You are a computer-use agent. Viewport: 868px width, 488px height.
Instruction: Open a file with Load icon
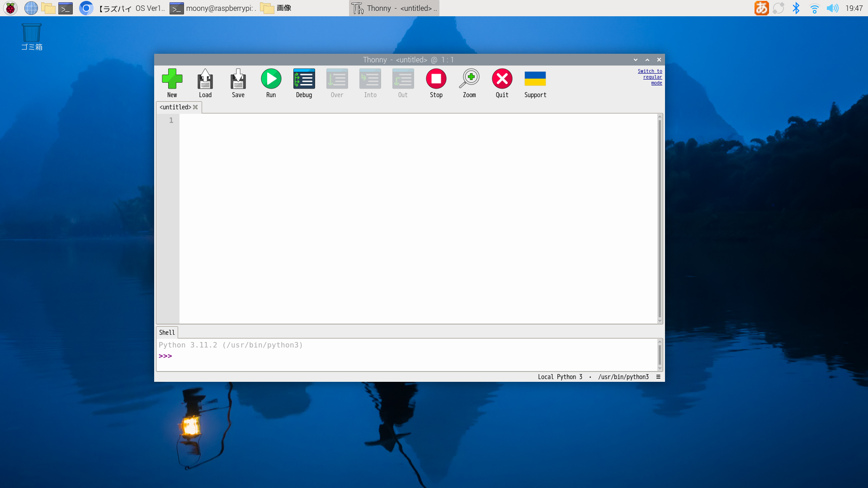tap(205, 79)
